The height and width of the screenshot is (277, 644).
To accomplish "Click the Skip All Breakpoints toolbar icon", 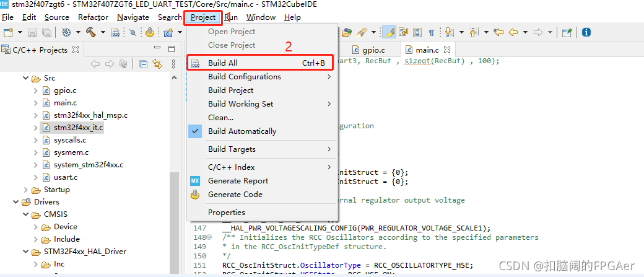I will [x=133, y=32].
